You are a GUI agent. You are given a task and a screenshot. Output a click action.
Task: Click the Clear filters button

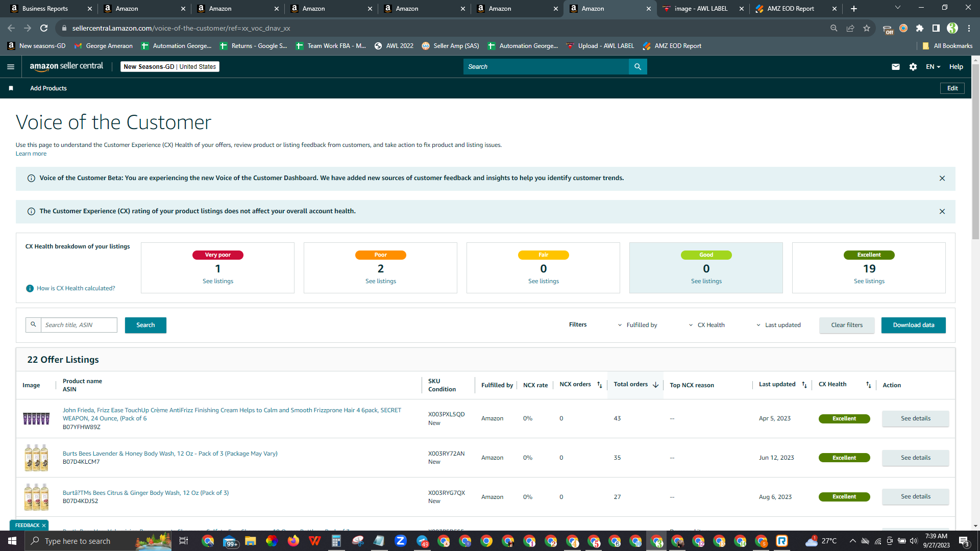pyautogui.click(x=847, y=325)
